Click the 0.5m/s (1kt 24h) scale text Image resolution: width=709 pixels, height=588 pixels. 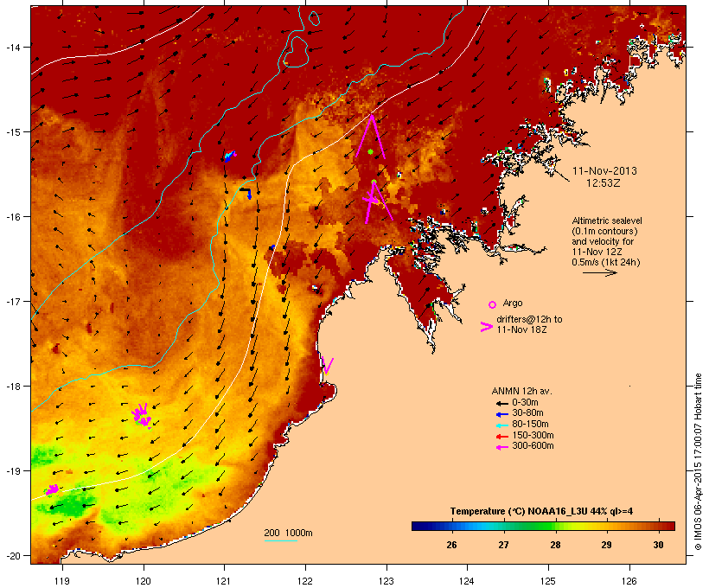click(606, 262)
